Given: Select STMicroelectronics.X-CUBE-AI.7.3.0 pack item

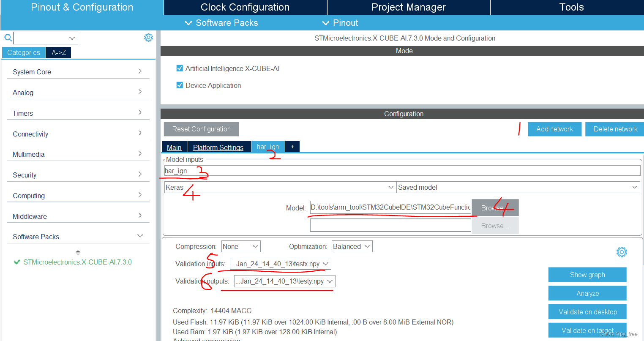Looking at the screenshot, I should (77, 262).
